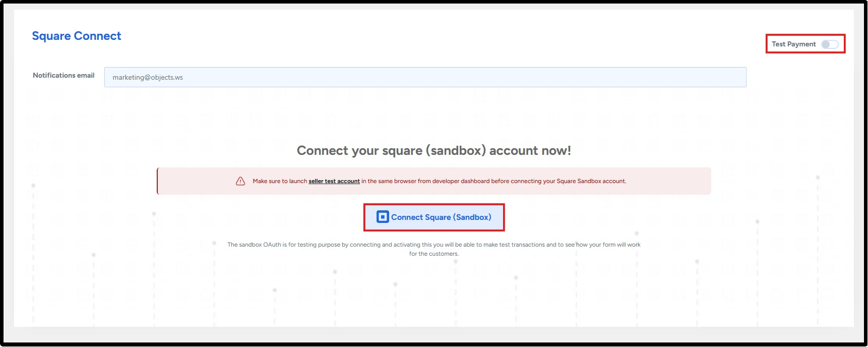Image resolution: width=868 pixels, height=347 pixels.
Task: Click the warning triangle icon in alert
Action: point(240,181)
